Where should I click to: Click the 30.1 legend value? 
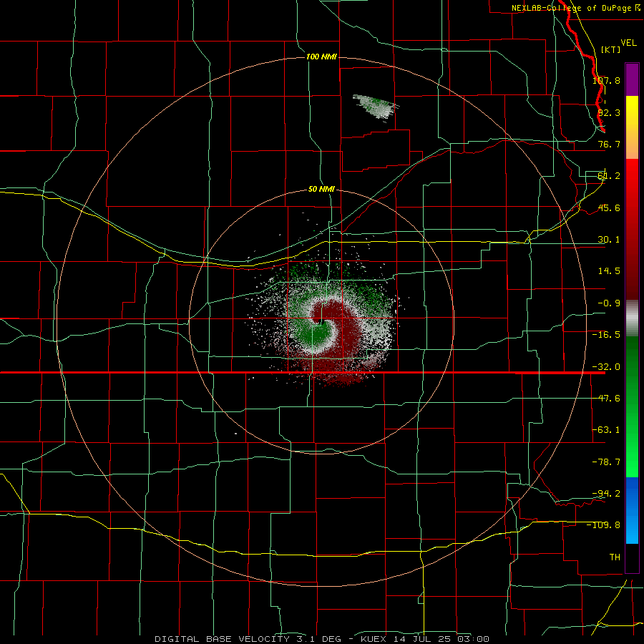click(x=609, y=240)
